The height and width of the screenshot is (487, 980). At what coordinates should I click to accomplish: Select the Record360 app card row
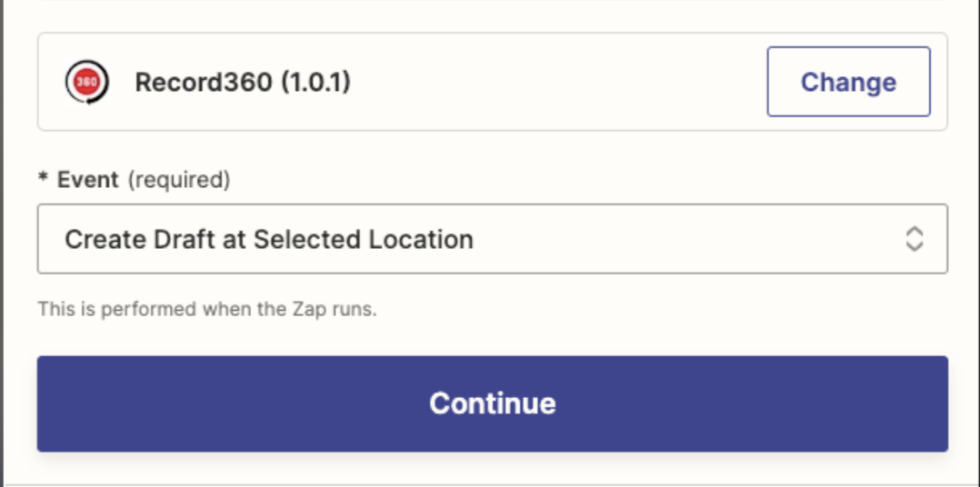click(x=493, y=82)
